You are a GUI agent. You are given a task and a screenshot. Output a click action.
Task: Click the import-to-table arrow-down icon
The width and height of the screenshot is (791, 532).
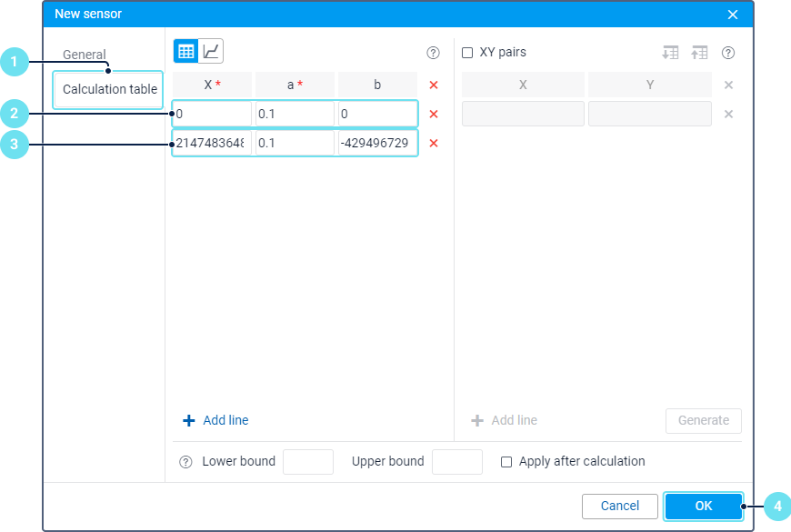670,53
